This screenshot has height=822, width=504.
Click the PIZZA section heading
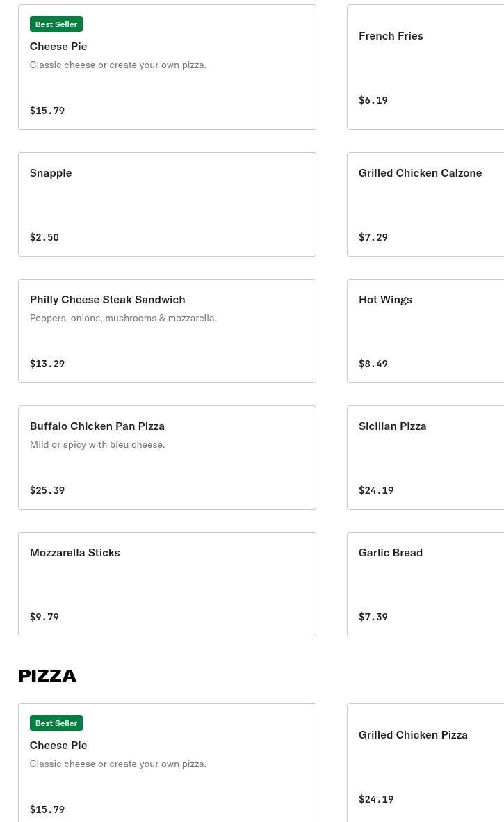[47, 676]
